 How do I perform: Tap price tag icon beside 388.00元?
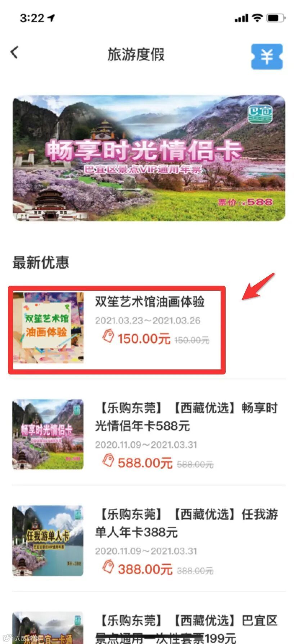108,567
